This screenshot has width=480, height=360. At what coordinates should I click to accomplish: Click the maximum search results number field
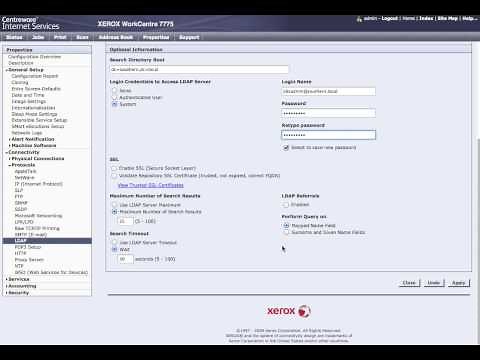click(126, 221)
